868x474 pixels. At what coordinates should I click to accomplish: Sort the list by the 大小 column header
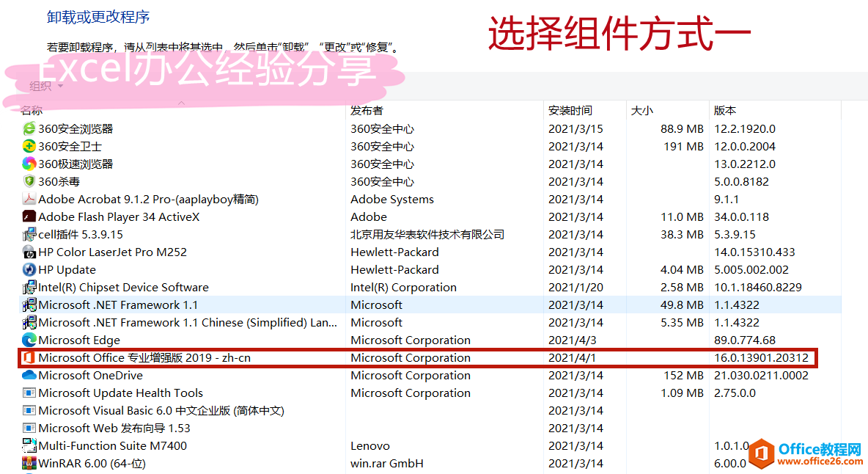(x=642, y=111)
